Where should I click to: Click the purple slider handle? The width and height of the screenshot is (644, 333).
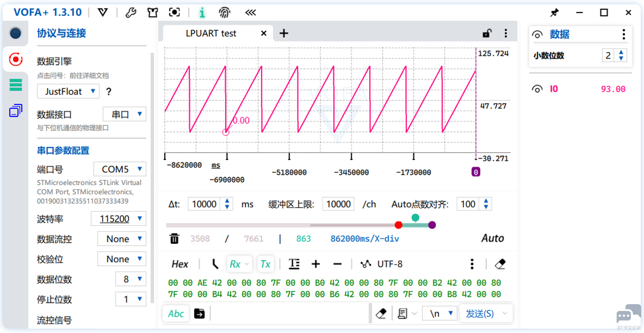[432, 225]
